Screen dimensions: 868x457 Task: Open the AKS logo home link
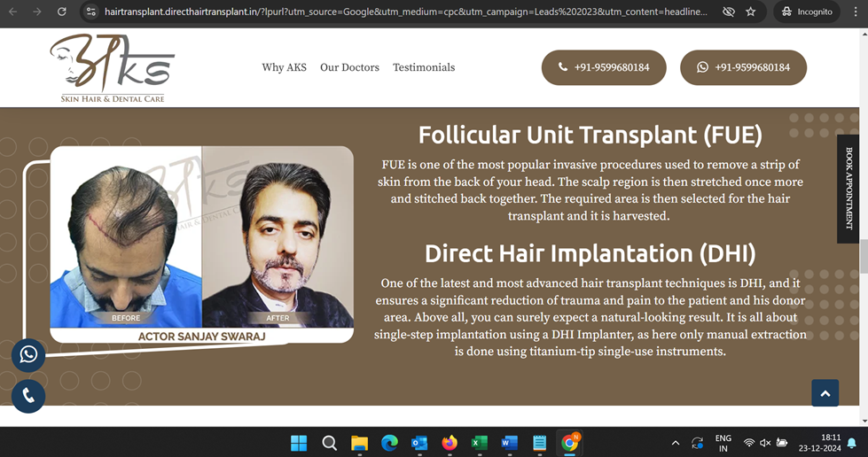(112, 68)
